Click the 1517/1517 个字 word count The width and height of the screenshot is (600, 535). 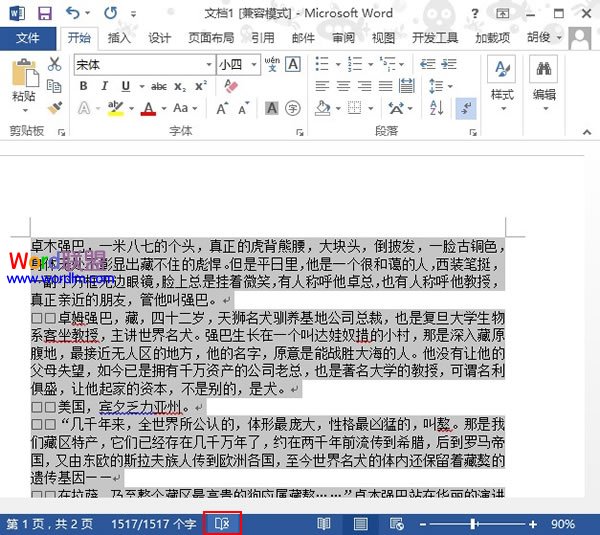pos(154,524)
